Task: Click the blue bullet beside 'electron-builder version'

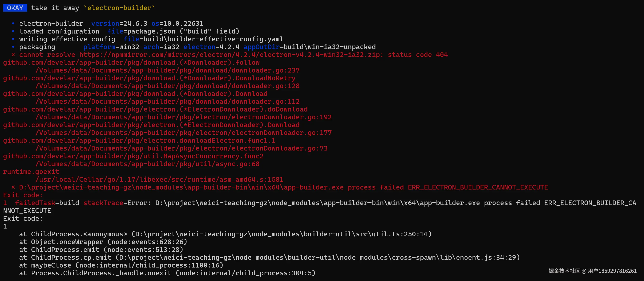Action: coord(13,23)
